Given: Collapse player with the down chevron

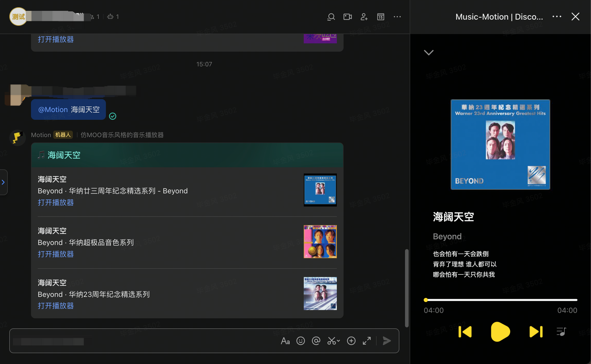Looking at the screenshot, I should pos(429,53).
